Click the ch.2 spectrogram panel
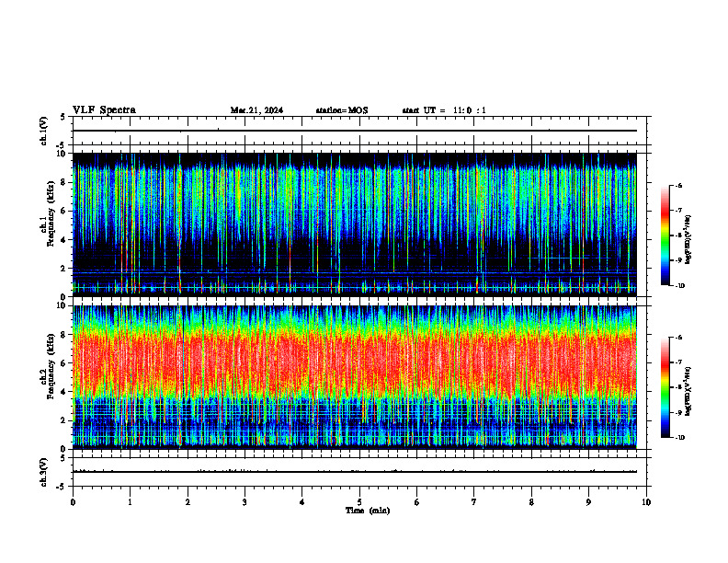Screen dimensions: 728x563 tap(355, 377)
